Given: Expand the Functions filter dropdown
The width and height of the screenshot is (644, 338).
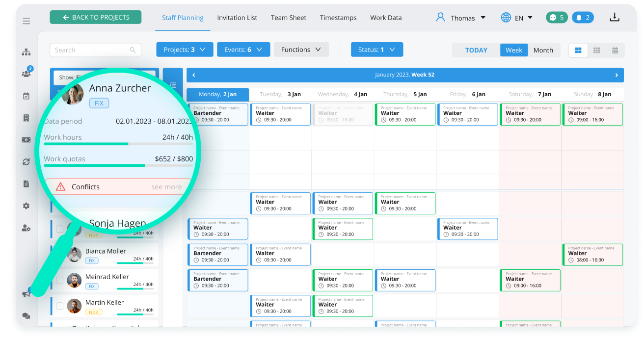Looking at the screenshot, I should tap(301, 49).
